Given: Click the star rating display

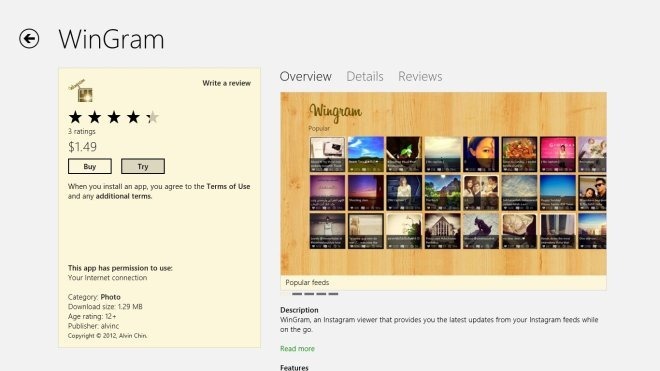Looking at the screenshot, I should coord(114,117).
